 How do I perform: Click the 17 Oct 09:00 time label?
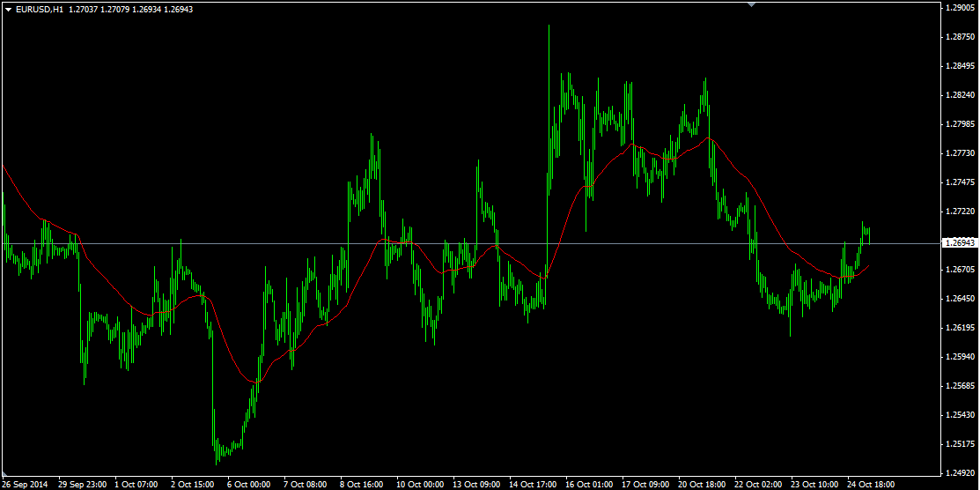[x=645, y=485]
